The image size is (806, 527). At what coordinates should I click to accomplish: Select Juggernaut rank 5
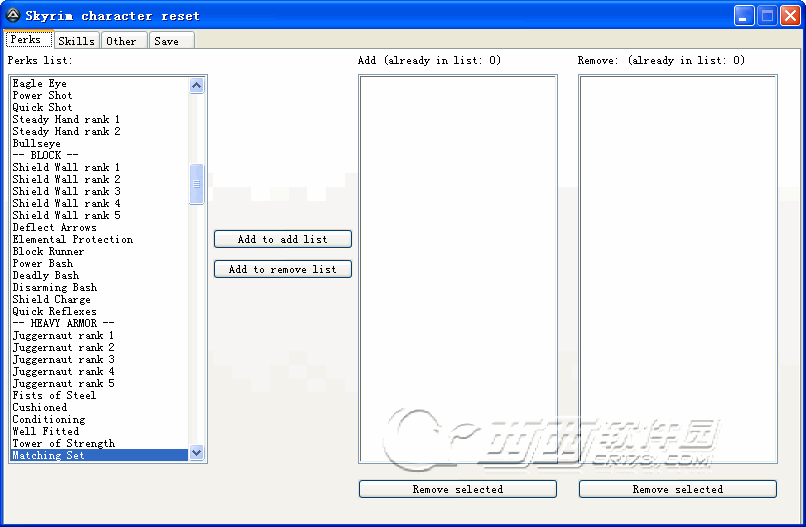pyautogui.click(x=100, y=383)
